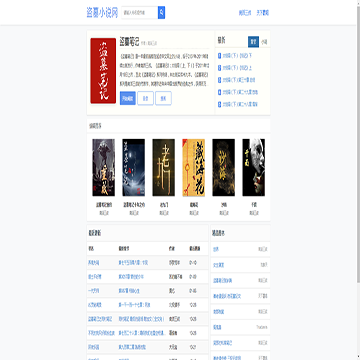Image resolution: width=360 pixels, height=360 pixels.
Task: Open the 第二十九章 chapter link
Action: pyautogui.click(x=240, y=92)
